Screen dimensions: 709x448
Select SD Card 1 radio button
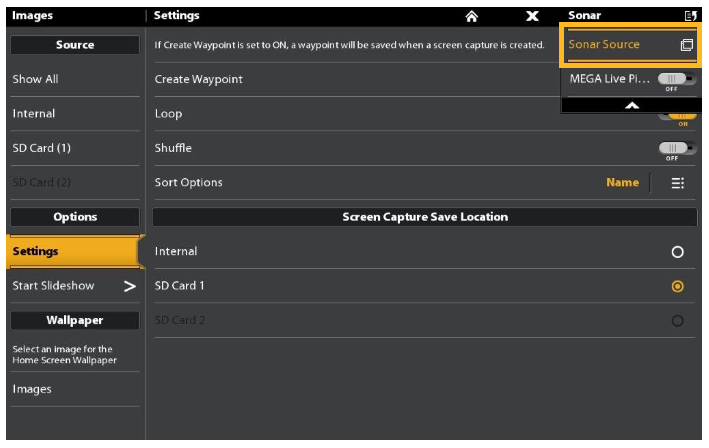[x=677, y=286]
